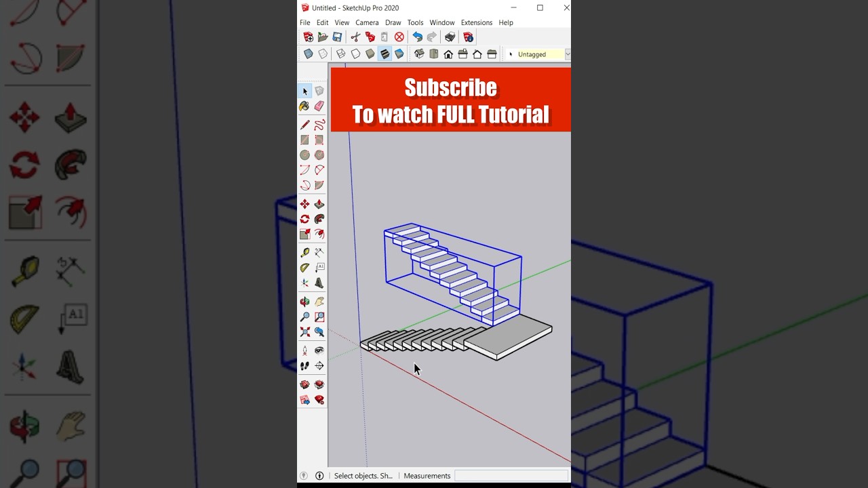This screenshot has width=868, height=488.
Task: Select the Walk footprints tool
Action: point(304,366)
